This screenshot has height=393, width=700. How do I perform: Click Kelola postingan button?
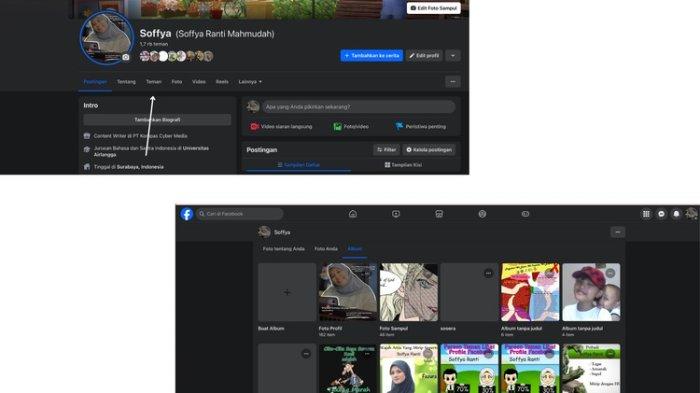tap(429, 150)
